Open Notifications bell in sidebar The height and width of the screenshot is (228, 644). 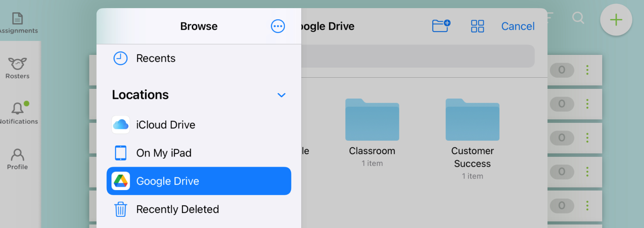coord(18,113)
